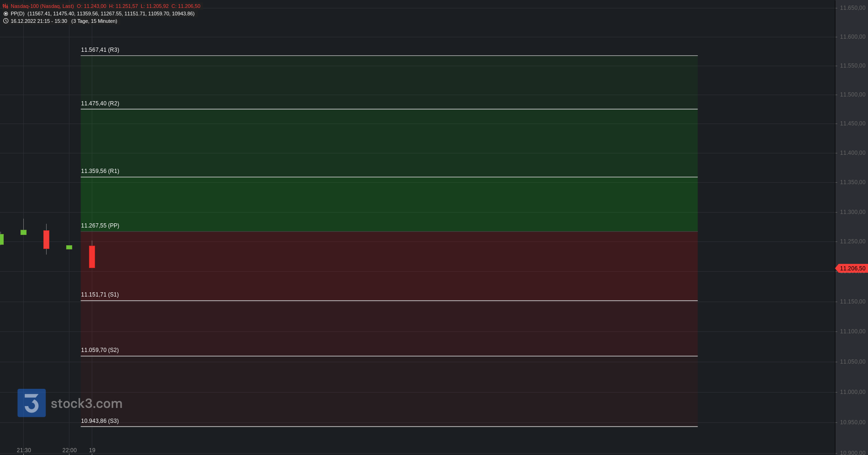Click the 11.359,56 (R1) level label
The image size is (868, 455).
point(100,171)
